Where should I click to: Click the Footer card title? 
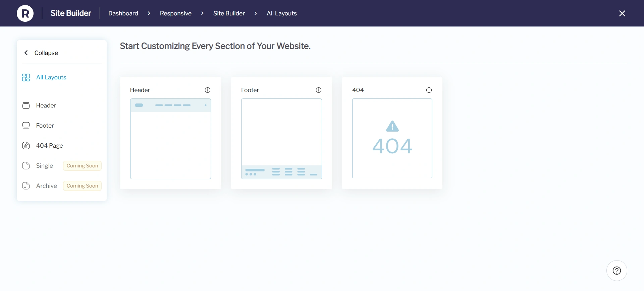[250, 90]
